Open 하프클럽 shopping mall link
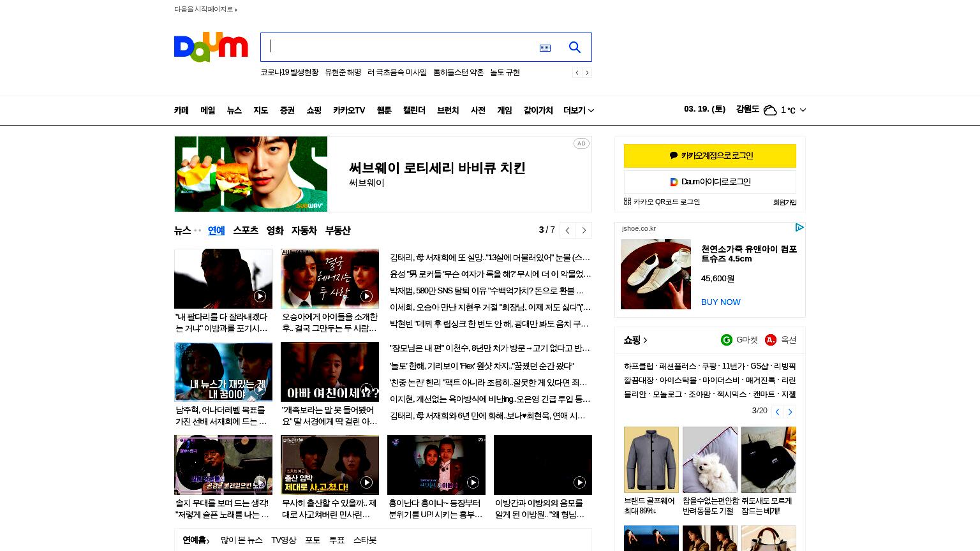The image size is (980, 551). click(x=639, y=366)
